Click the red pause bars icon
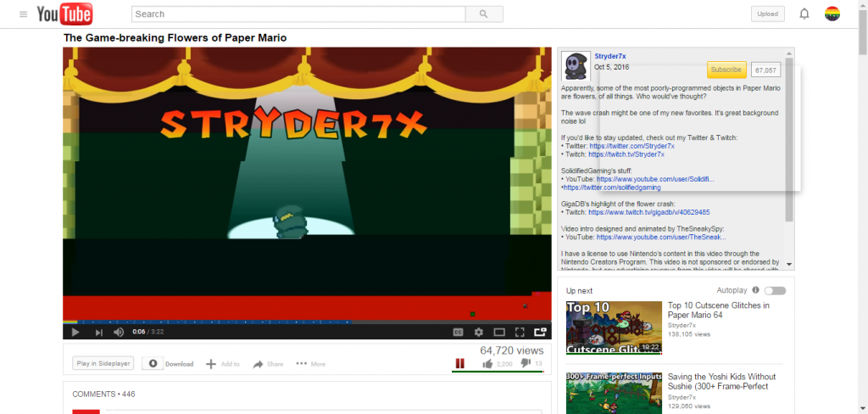Viewport: 868px width, 414px height. [459, 364]
